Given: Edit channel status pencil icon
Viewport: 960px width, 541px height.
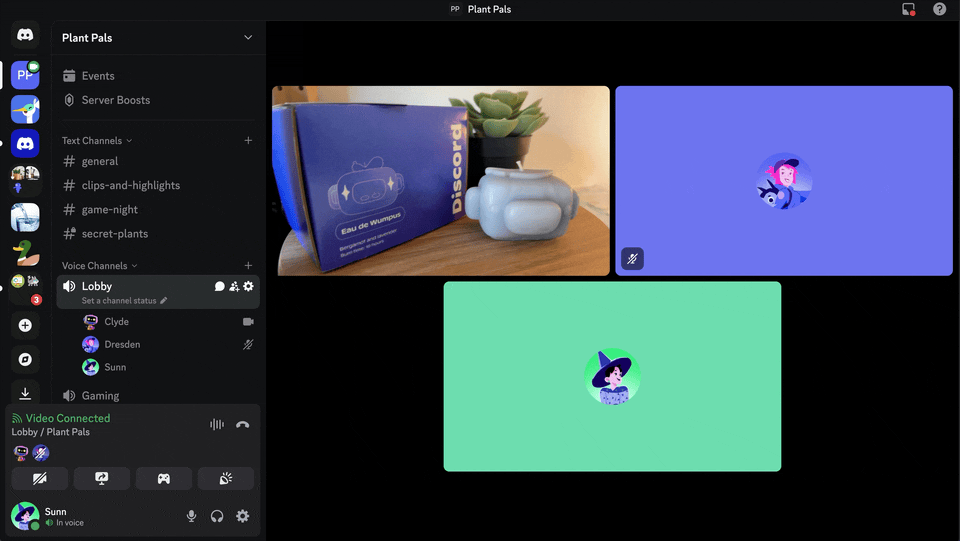Looking at the screenshot, I should pos(163,300).
